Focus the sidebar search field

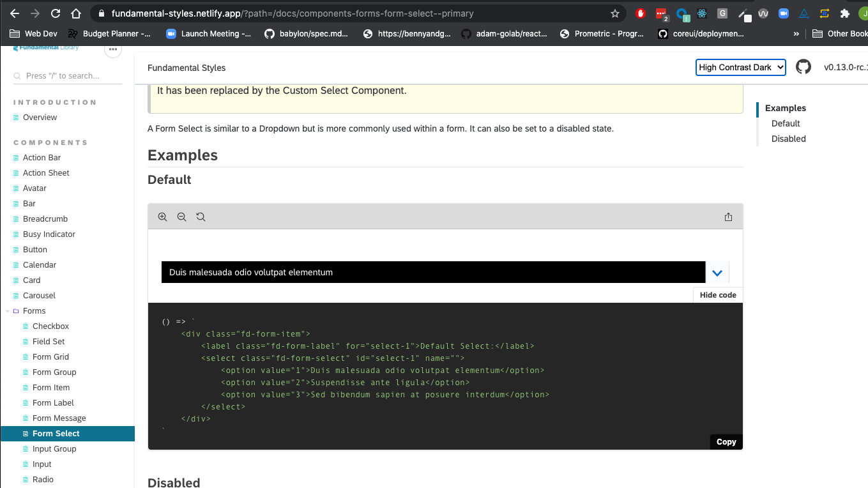coord(67,76)
